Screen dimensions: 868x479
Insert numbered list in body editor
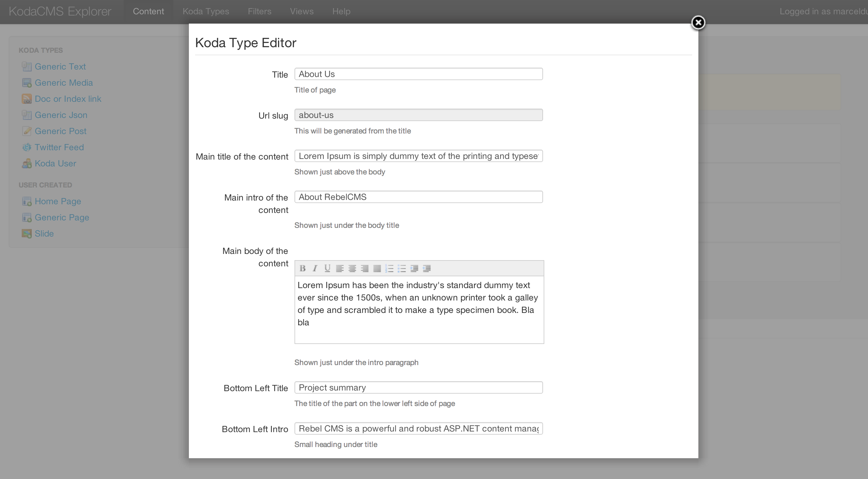pyautogui.click(x=389, y=268)
